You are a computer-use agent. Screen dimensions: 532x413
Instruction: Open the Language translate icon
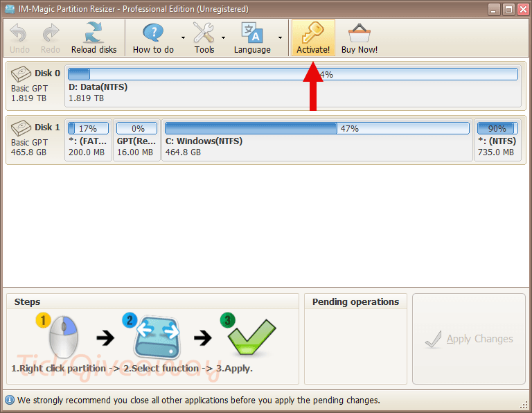[x=252, y=33]
